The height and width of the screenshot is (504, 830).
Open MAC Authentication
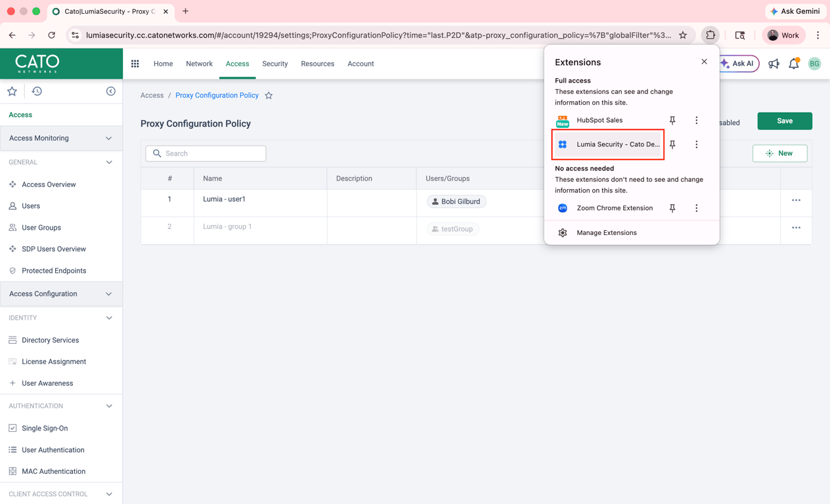pyautogui.click(x=53, y=471)
